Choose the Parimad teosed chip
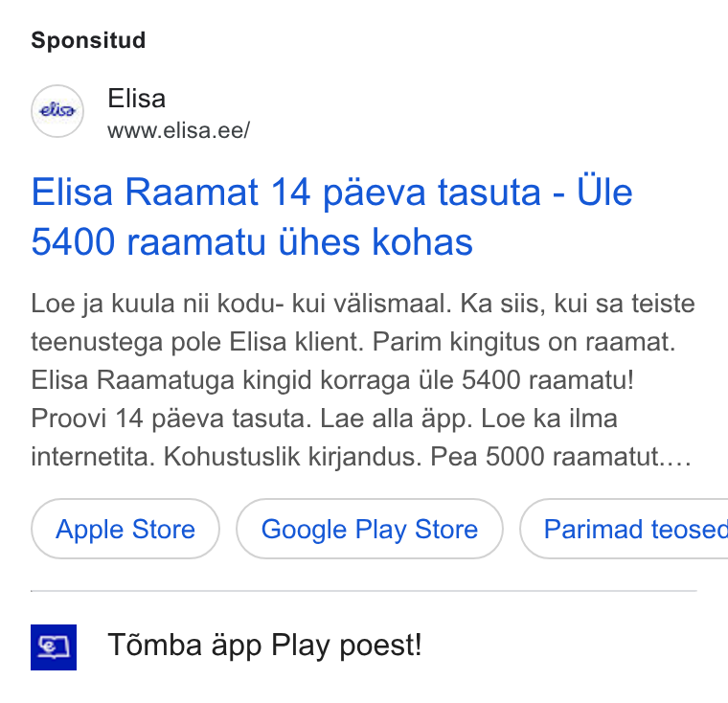The height and width of the screenshot is (703, 728). [624, 529]
